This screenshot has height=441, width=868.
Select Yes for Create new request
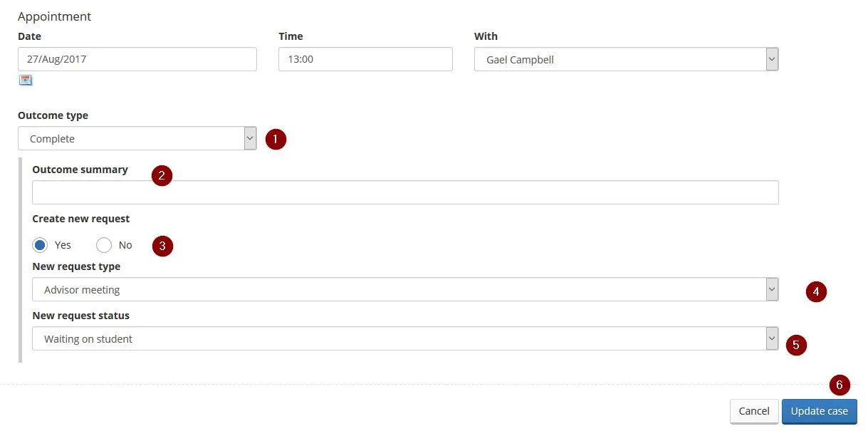click(41, 245)
